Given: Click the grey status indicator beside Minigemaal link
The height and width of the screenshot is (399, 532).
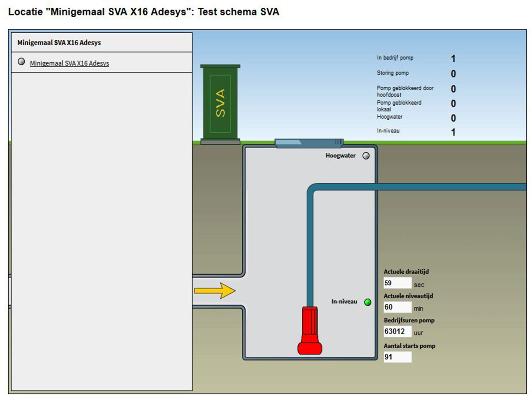Looking at the screenshot, I should pos(21,62).
